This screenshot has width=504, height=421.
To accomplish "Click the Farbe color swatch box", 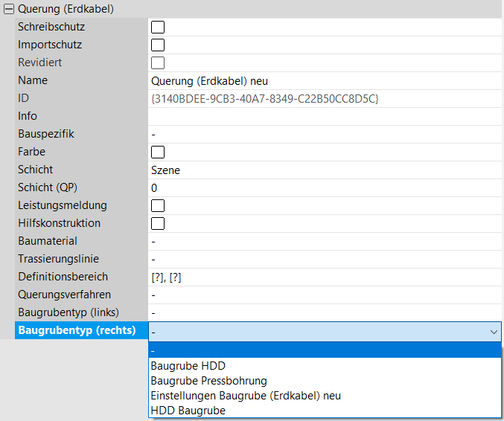I will click(158, 152).
